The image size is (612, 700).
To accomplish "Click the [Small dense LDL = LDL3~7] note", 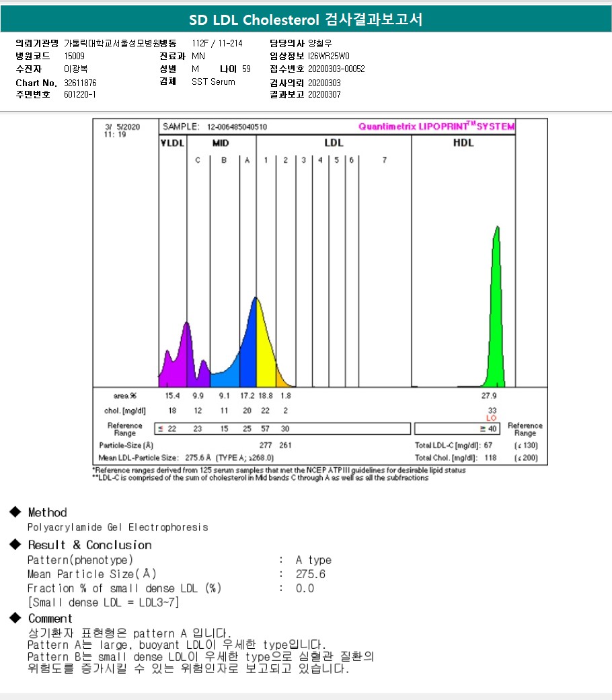I will tap(103, 602).
